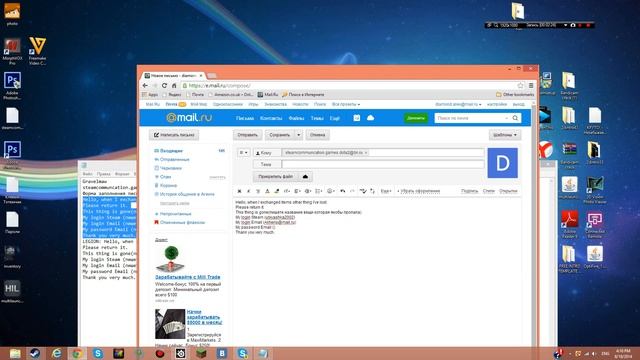This screenshot has height=360, width=640.
Task: Open the 'Письма' tab in Mail.ru header
Action: 245,118
